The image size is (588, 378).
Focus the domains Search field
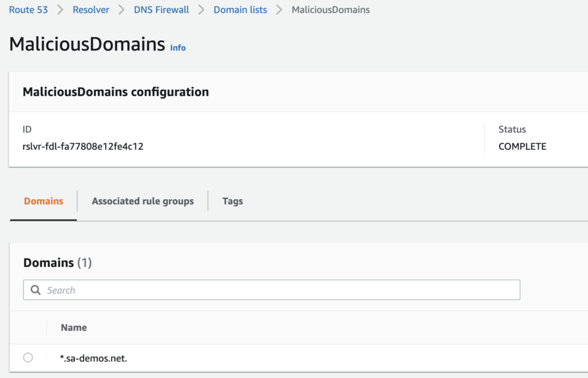pos(272,290)
